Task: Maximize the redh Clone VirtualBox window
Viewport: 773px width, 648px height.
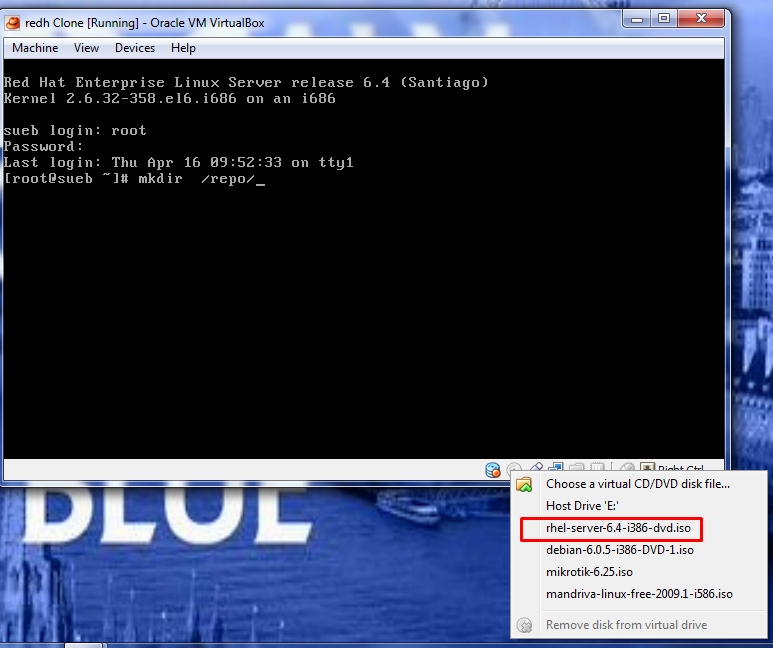Action: [664, 19]
